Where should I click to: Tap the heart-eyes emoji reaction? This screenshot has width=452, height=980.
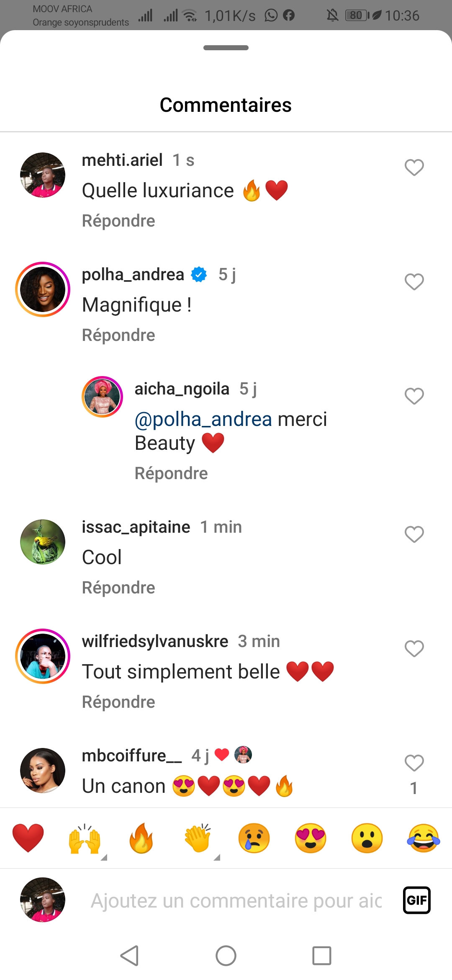(x=311, y=838)
